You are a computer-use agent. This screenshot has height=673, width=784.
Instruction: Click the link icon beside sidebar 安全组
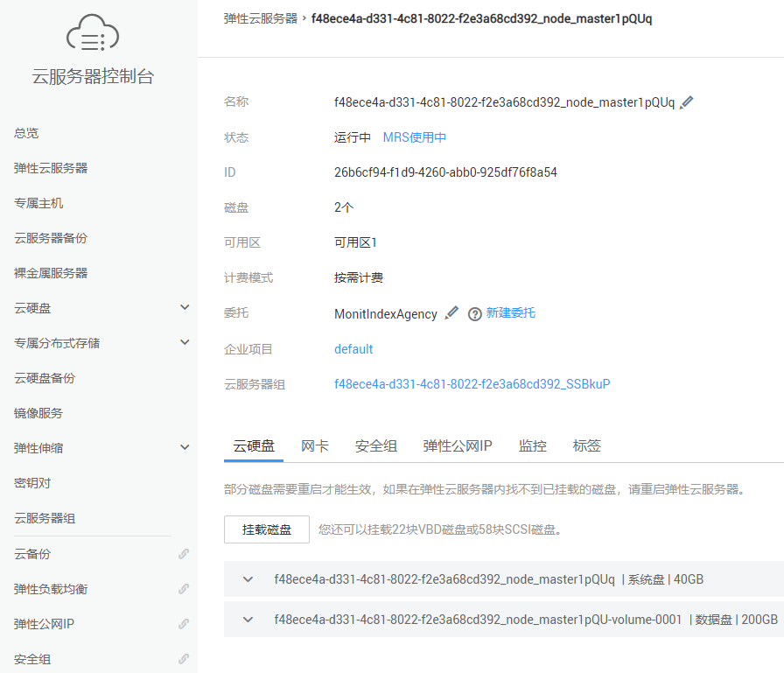click(184, 659)
